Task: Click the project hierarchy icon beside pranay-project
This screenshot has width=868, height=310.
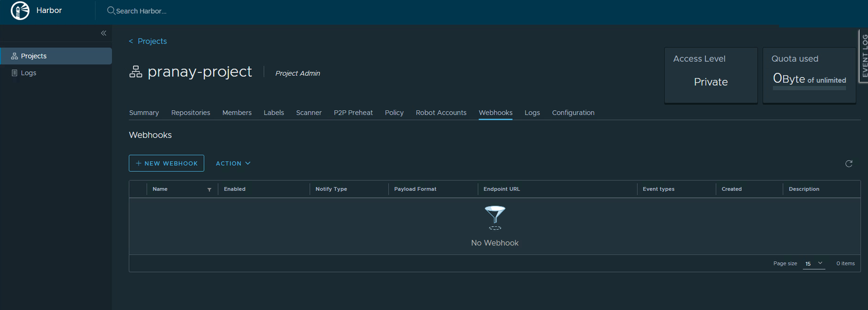Action: [x=136, y=72]
